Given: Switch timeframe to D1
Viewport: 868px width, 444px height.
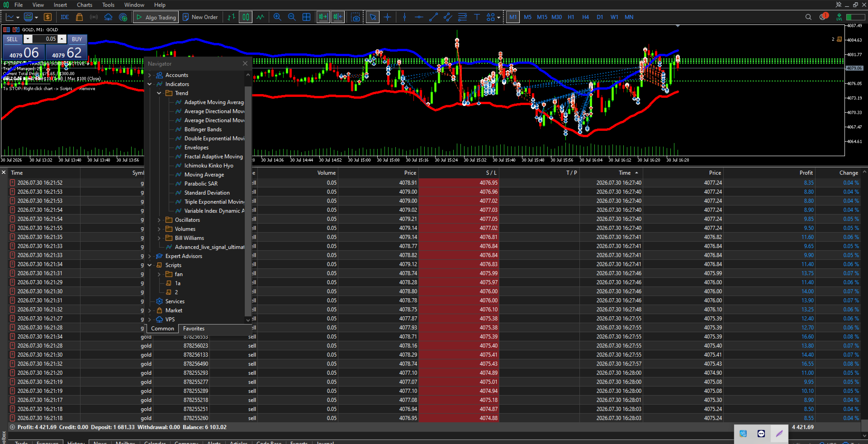Looking at the screenshot, I should (x=600, y=17).
